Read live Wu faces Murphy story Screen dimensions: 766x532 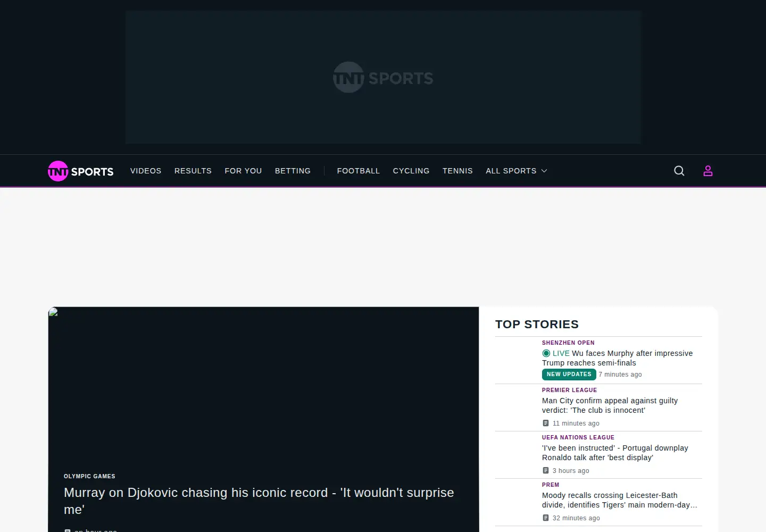tap(618, 358)
